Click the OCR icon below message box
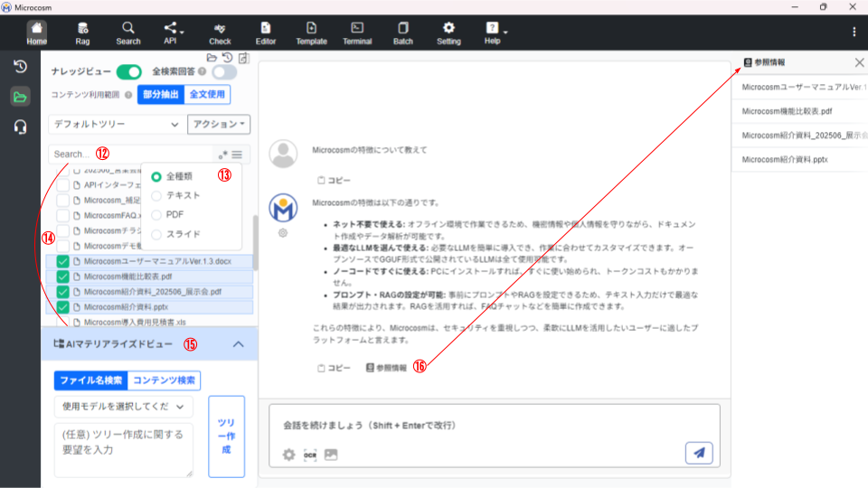 (310, 455)
